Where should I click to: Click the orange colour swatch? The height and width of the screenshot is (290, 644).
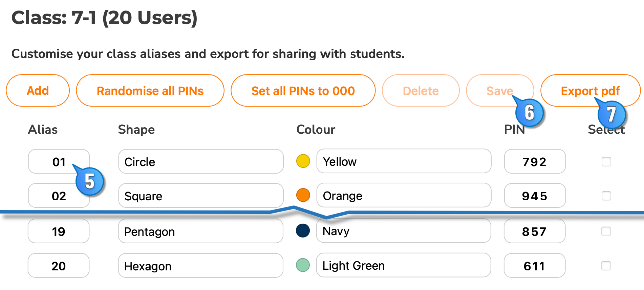tap(303, 195)
